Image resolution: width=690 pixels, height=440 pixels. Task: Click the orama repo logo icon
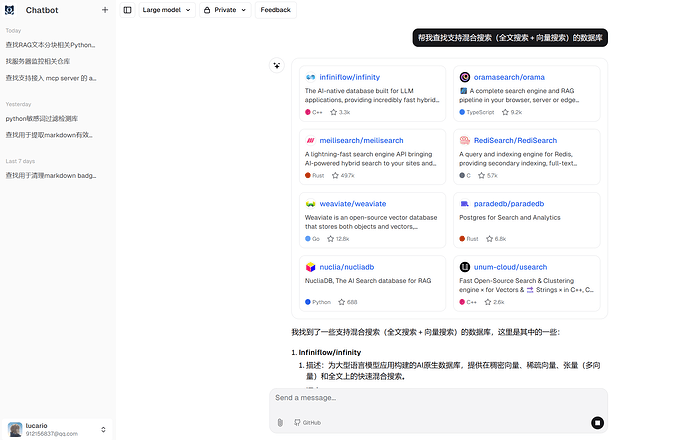[x=465, y=77]
